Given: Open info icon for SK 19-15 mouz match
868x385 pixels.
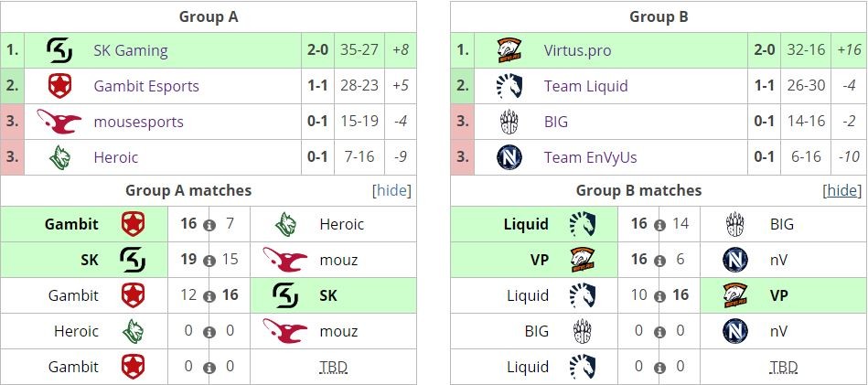Looking at the screenshot, I should click(209, 262).
